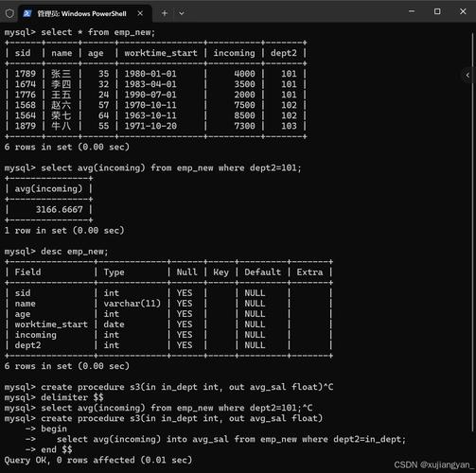Expand the new tab profile dropdown
The height and width of the screenshot is (473, 476).
[182, 13]
